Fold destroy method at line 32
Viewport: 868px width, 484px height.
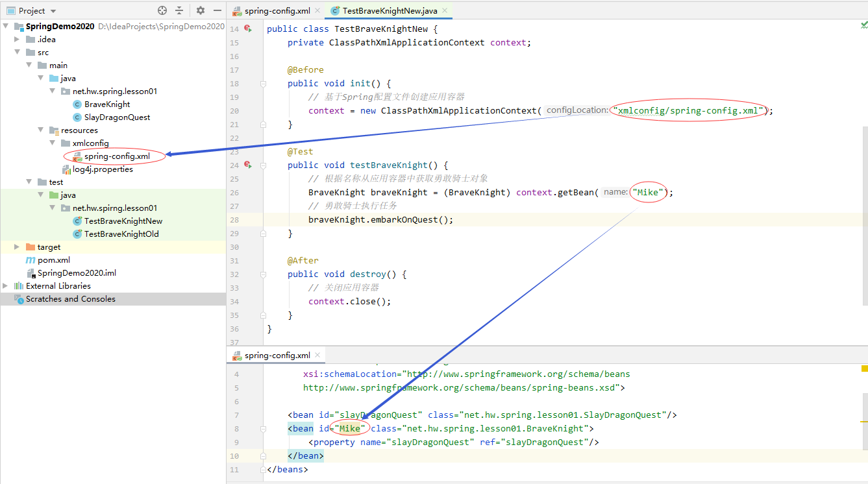[263, 274]
